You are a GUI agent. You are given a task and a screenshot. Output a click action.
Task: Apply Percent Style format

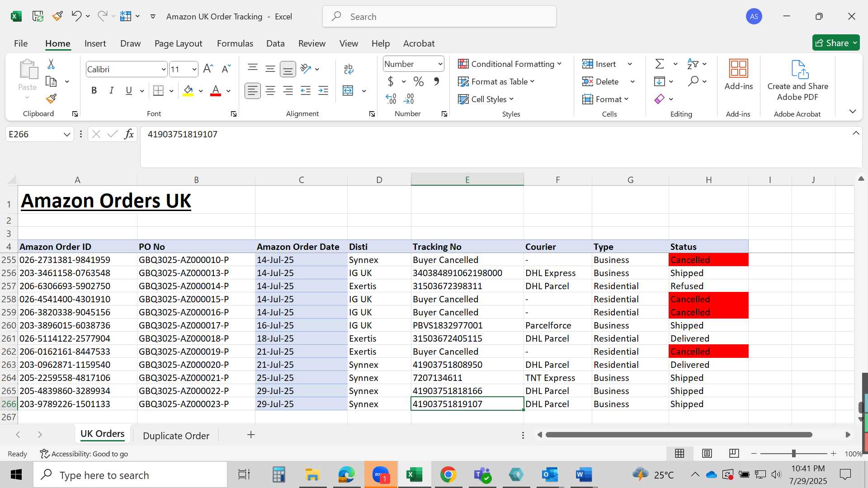(x=419, y=82)
